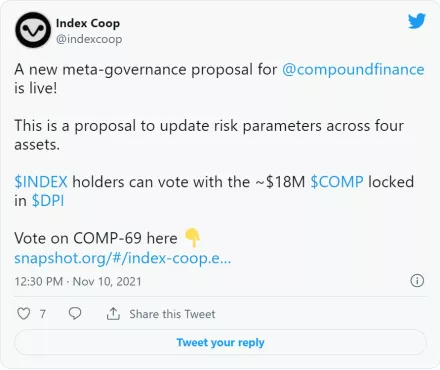The width and height of the screenshot is (440, 370).
Task: Click the Twitter bird logo
Action: tap(417, 21)
